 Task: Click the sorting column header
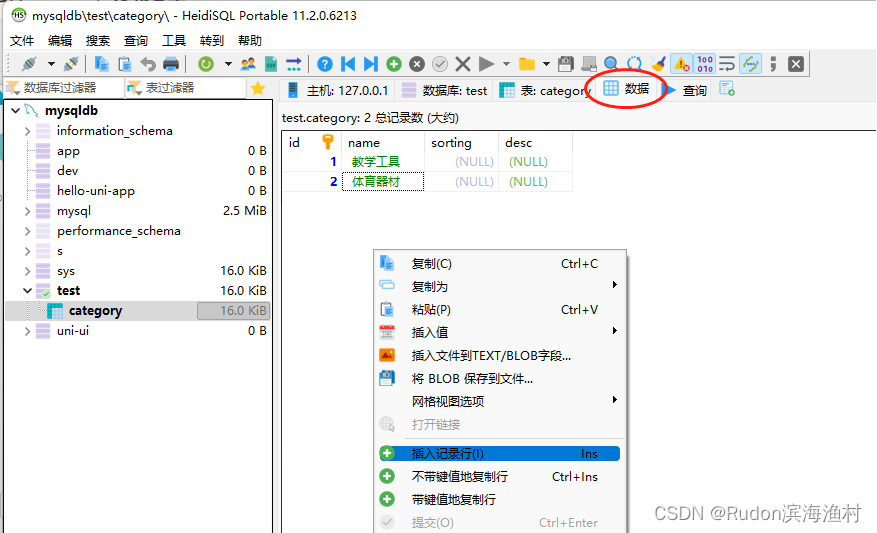461,143
